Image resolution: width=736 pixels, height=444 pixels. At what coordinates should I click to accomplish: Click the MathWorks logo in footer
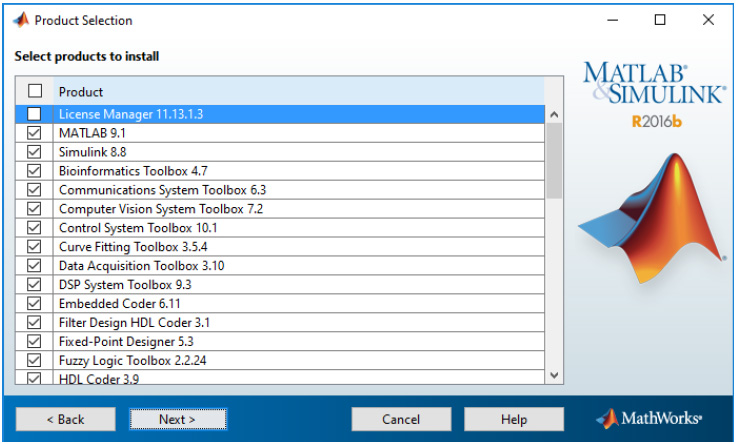pos(649,418)
